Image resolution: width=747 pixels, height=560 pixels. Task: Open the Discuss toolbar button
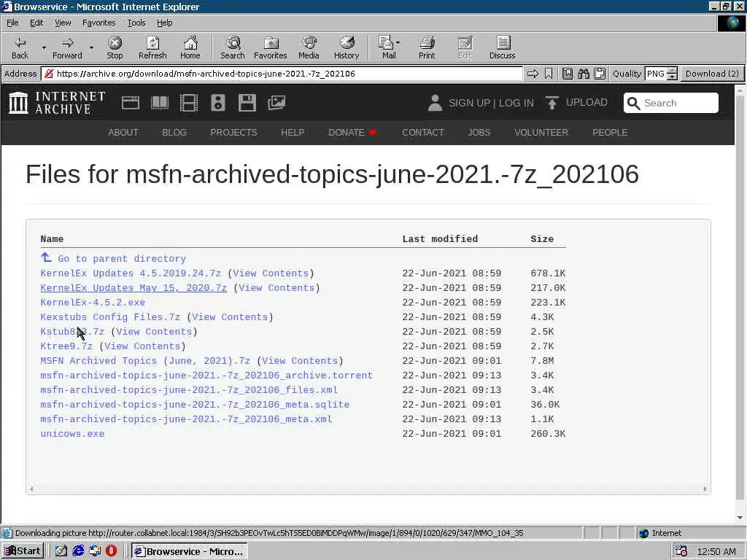(x=502, y=48)
